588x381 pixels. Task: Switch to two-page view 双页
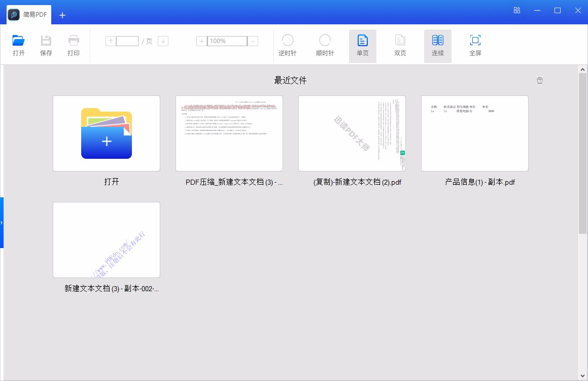400,46
